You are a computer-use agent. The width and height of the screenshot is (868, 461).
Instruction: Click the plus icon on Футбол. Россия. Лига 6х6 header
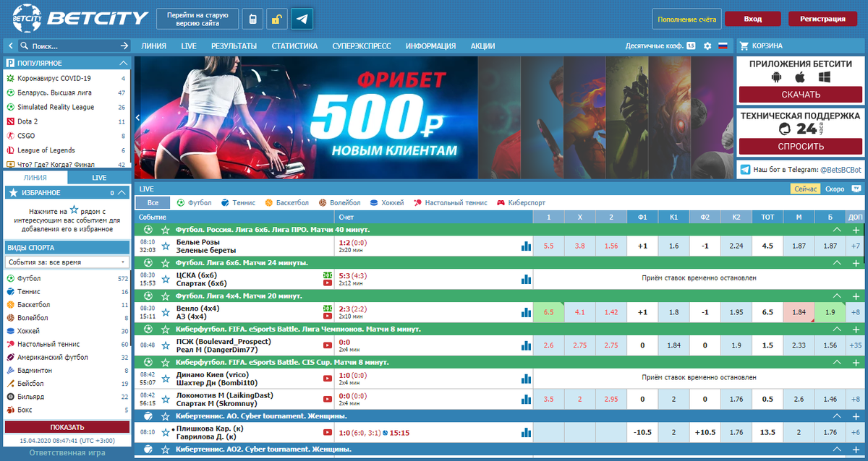click(x=856, y=229)
